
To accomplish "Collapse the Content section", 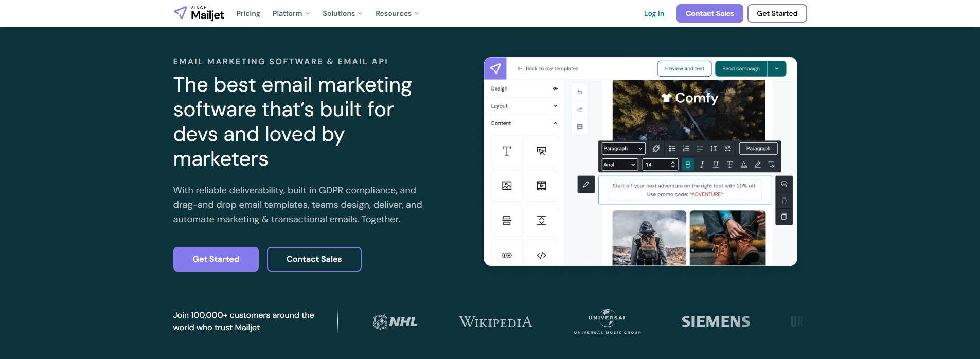I will point(524,123).
